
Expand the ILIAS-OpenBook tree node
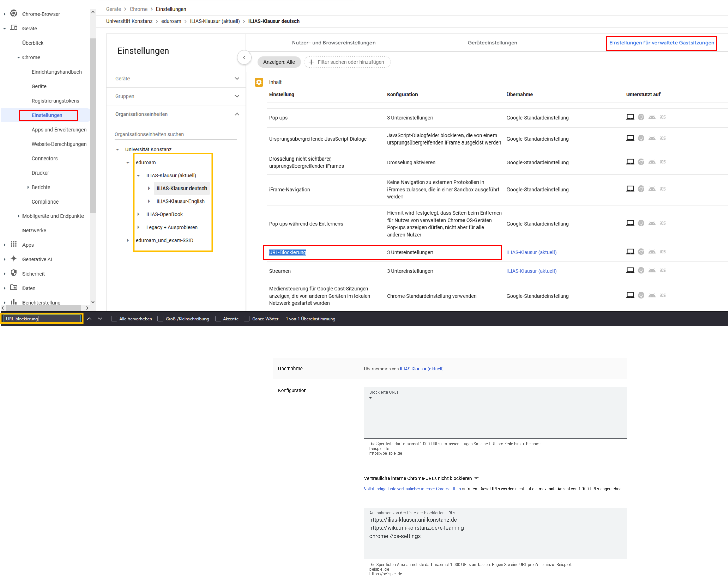(138, 214)
